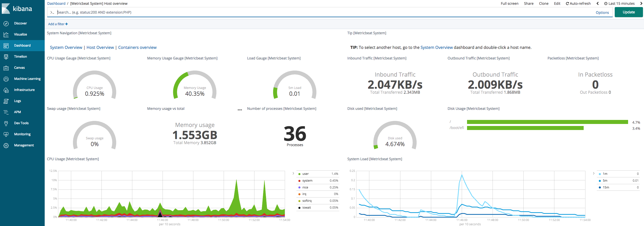The width and height of the screenshot is (644, 226).
Task: Open the search Options
Action: click(602, 13)
